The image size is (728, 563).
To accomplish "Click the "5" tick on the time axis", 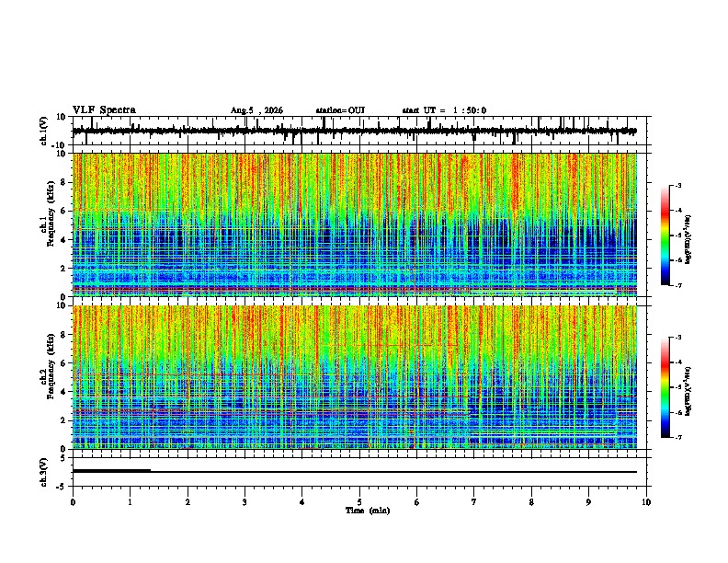I will (x=359, y=502).
